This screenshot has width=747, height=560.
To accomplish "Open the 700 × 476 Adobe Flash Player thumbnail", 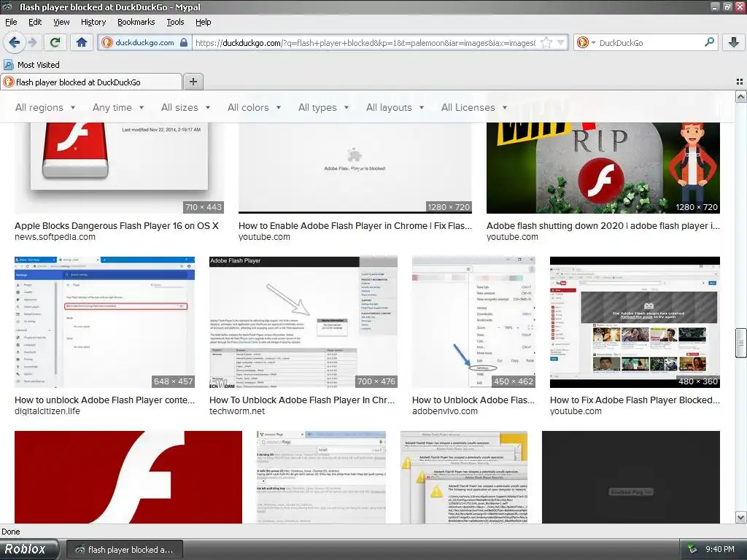I will (x=303, y=322).
